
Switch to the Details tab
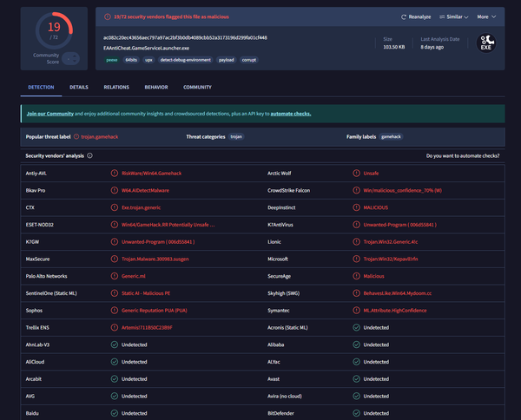click(79, 88)
